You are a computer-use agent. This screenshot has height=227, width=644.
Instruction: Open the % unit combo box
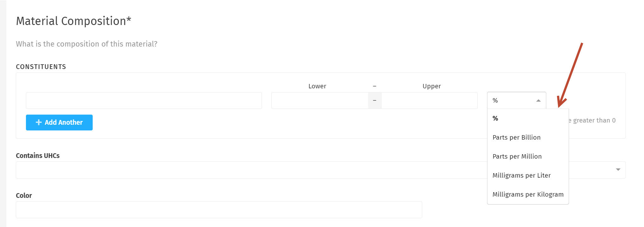click(x=517, y=100)
